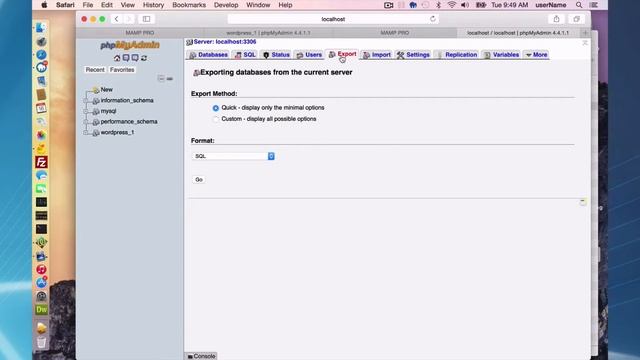Click the database icon beside information_schema
Screen dimensions: 640x360
(96, 100)
